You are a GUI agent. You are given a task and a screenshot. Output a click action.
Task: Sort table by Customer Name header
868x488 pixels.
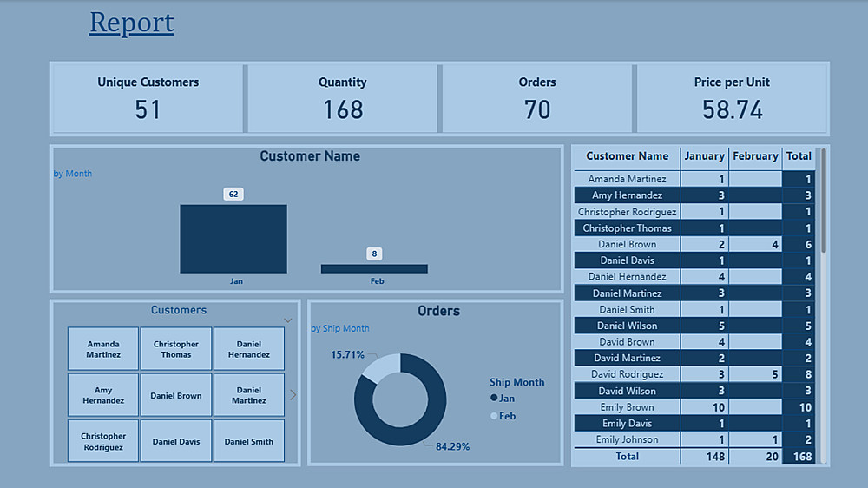pos(628,156)
